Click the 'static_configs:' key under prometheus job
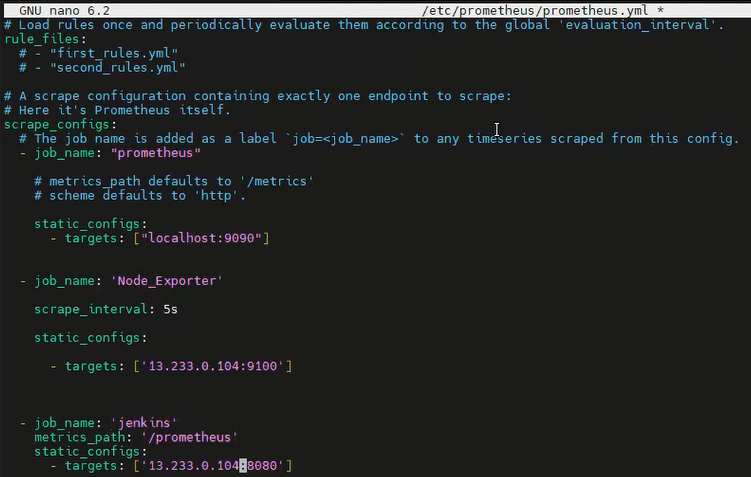This screenshot has height=477, width=751. 91,224
